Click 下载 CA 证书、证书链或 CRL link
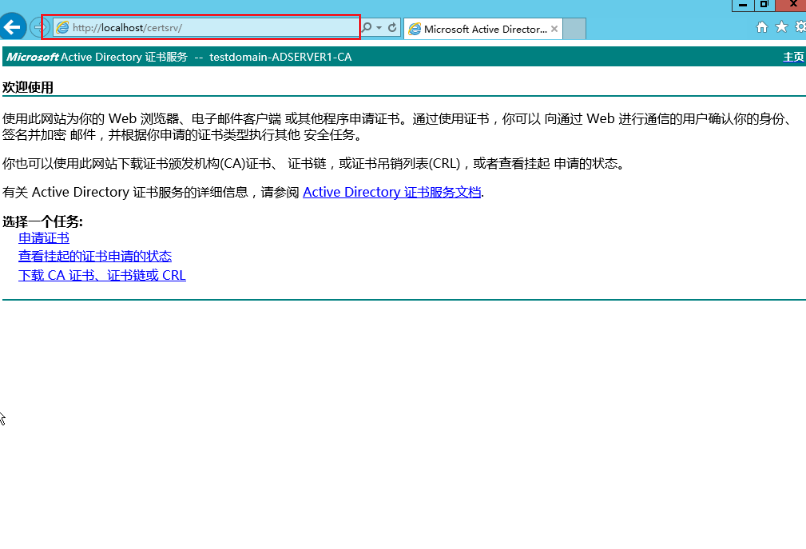 [x=102, y=275]
